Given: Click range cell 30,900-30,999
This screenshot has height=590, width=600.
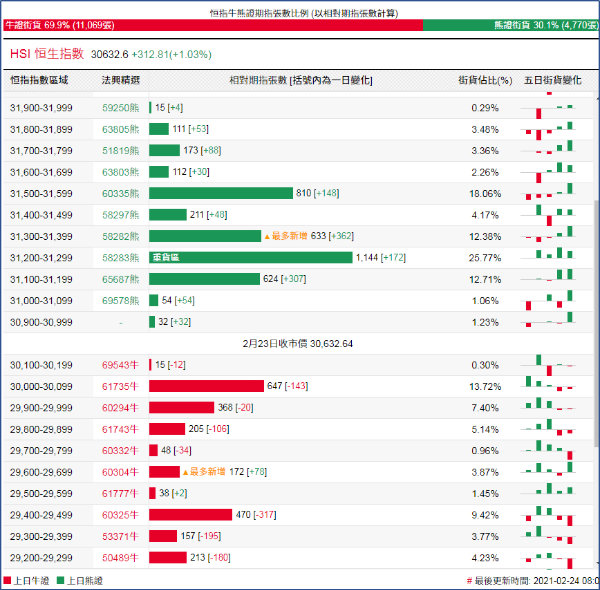Looking at the screenshot, I should (x=41, y=322).
